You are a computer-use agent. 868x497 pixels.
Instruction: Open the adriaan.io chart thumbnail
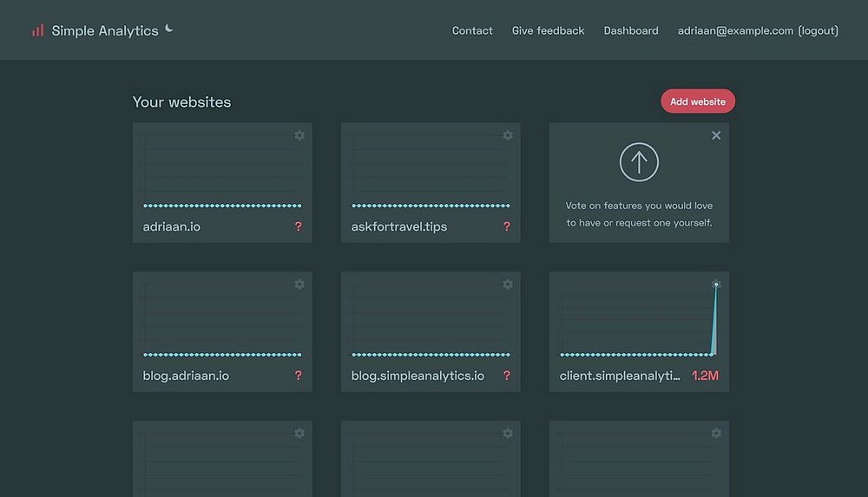[222, 171]
